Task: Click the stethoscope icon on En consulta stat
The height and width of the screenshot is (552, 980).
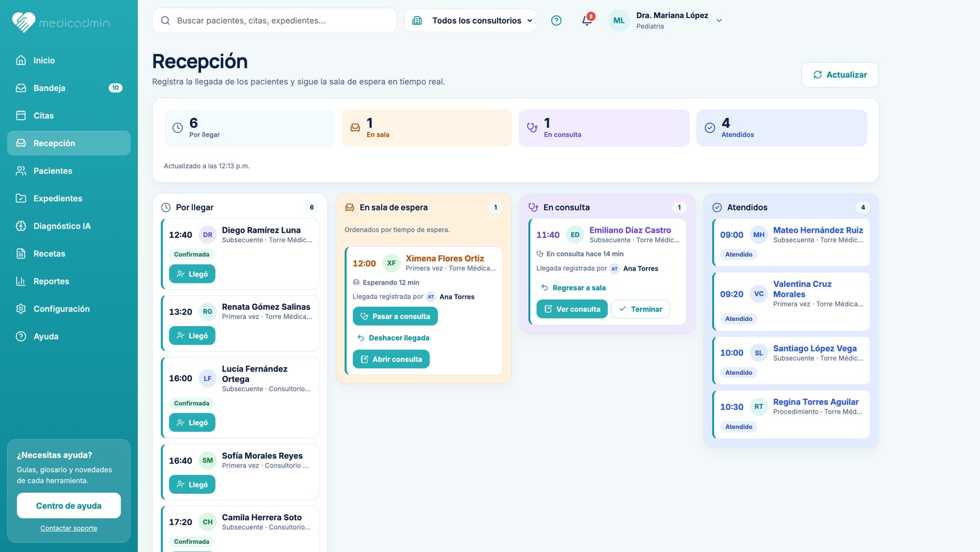Action: (532, 128)
